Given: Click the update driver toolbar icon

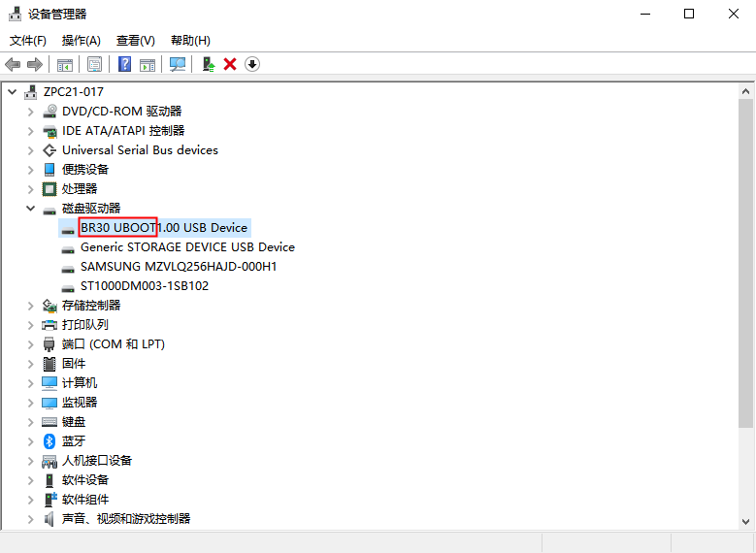Looking at the screenshot, I should 208,64.
